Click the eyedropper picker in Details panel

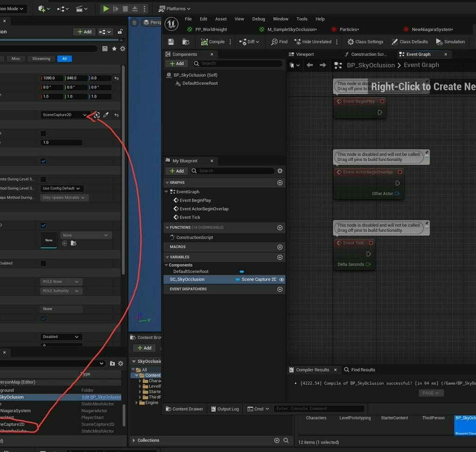[x=106, y=115]
